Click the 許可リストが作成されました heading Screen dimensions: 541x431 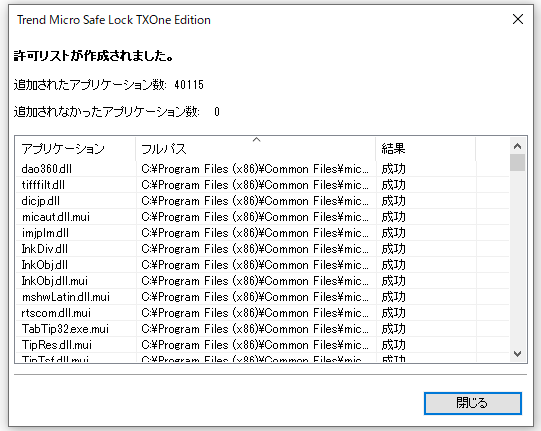pos(94,56)
